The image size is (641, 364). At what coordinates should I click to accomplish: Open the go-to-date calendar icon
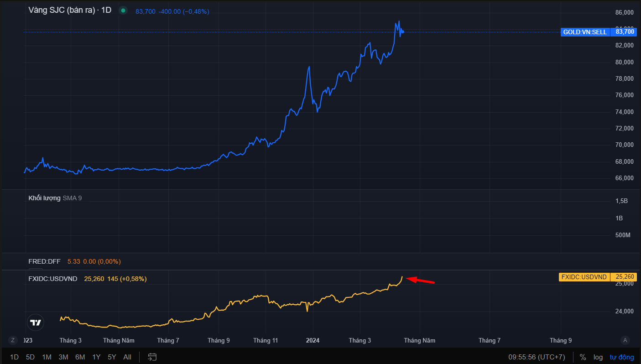(x=152, y=357)
